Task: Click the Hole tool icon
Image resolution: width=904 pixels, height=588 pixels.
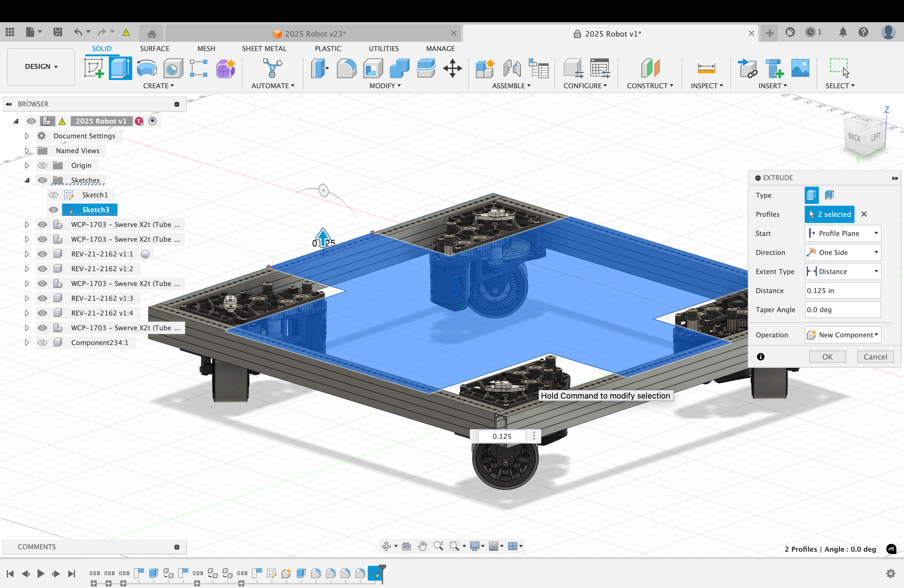Action: [x=173, y=68]
